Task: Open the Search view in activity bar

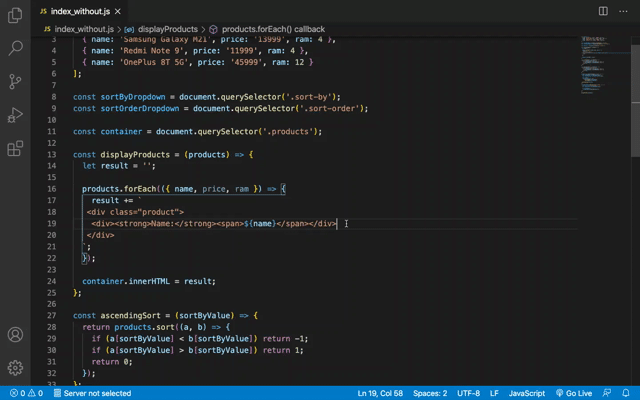Action: click(x=15, y=48)
